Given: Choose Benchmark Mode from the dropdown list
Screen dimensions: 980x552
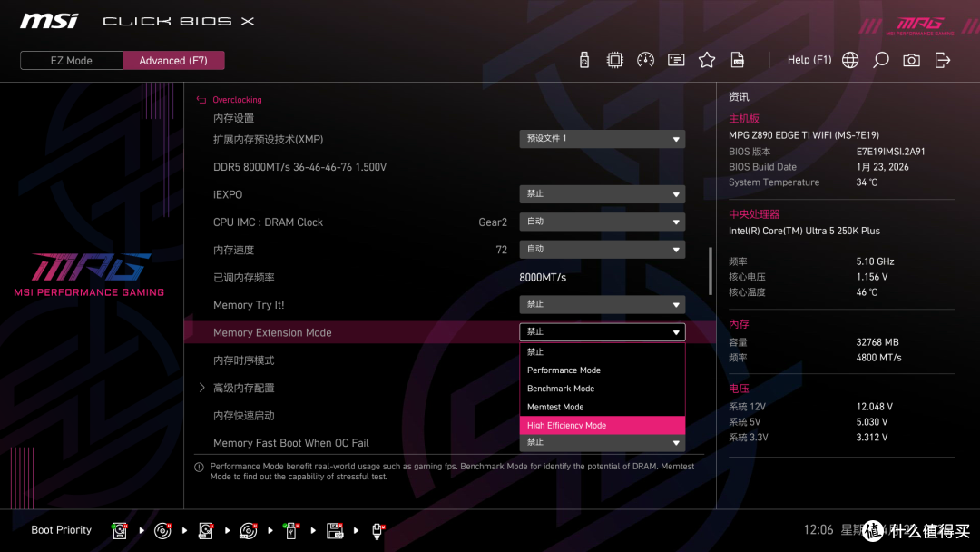Looking at the screenshot, I should (603, 389).
